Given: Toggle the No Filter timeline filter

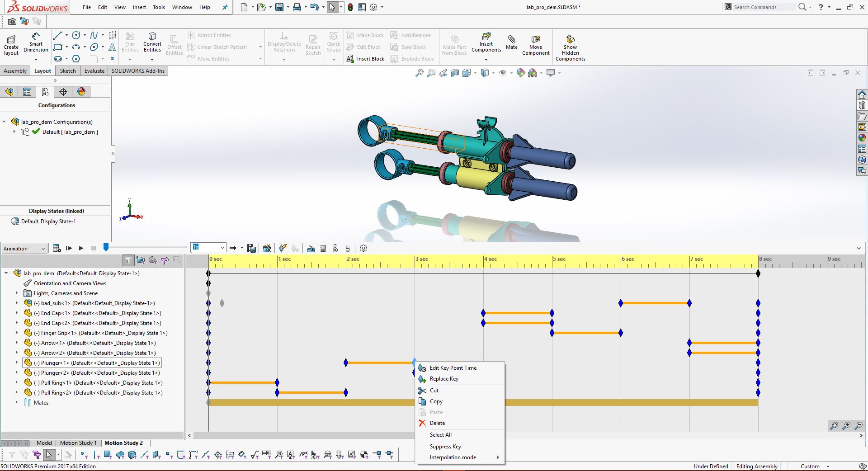Looking at the screenshot, I should coord(128,260).
